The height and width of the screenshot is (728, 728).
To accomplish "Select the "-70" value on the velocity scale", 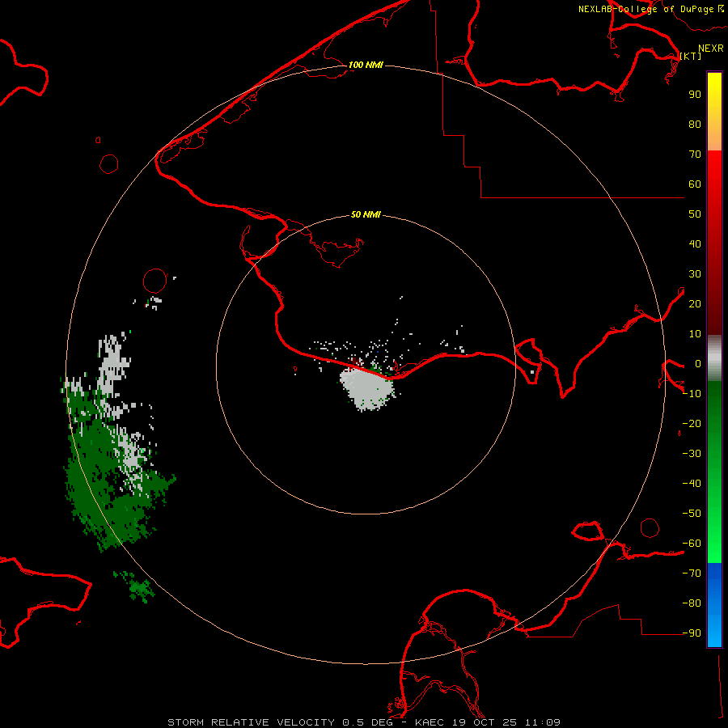I will pos(692,574).
